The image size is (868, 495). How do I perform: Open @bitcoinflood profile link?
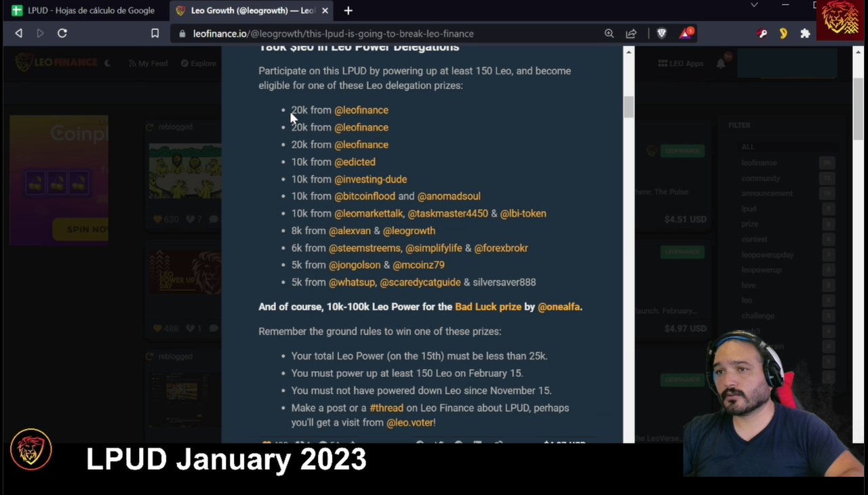pos(365,196)
